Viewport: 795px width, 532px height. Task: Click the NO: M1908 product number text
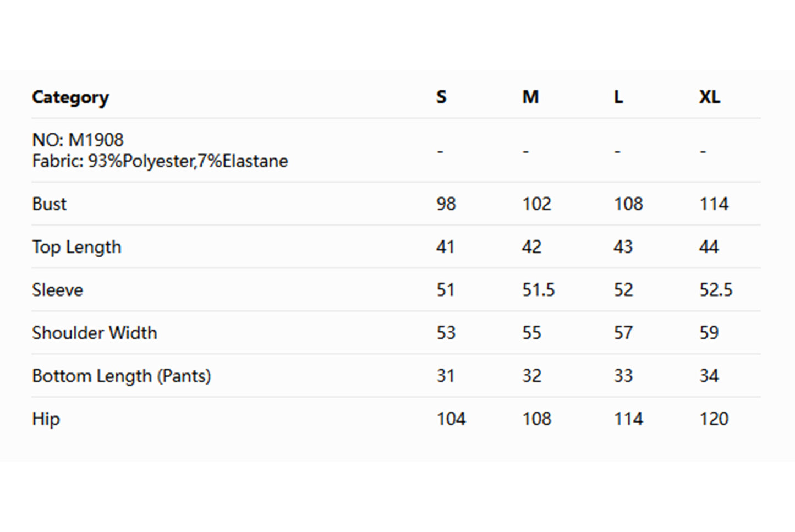(78, 140)
